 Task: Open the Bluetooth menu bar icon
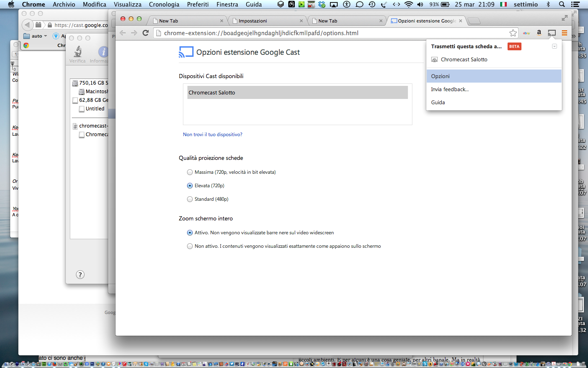coord(548,4)
